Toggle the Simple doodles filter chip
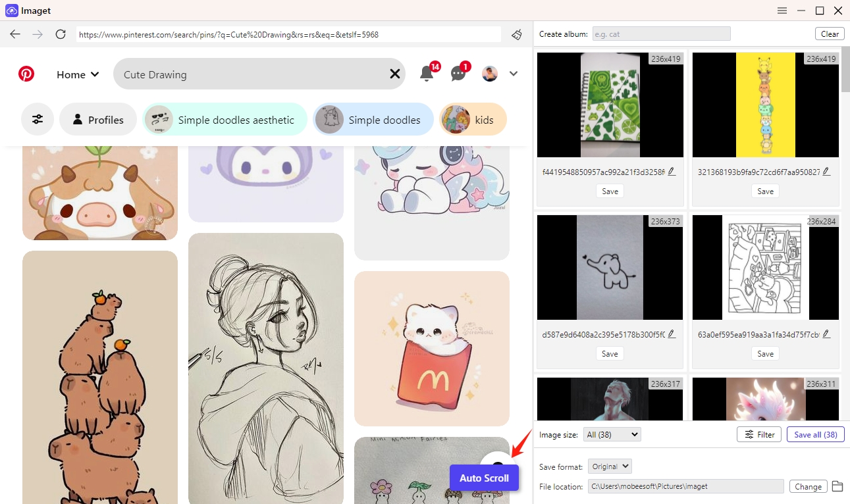The image size is (850, 504). [x=373, y=119]
